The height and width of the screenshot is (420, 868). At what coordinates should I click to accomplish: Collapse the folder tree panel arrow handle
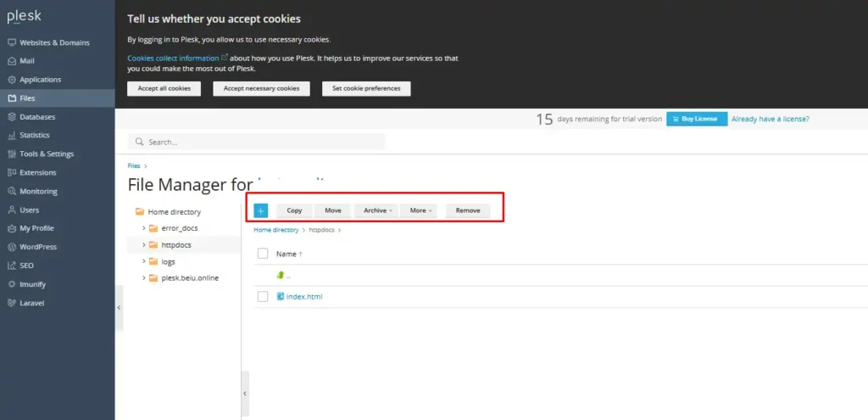[x=245, y=394]
